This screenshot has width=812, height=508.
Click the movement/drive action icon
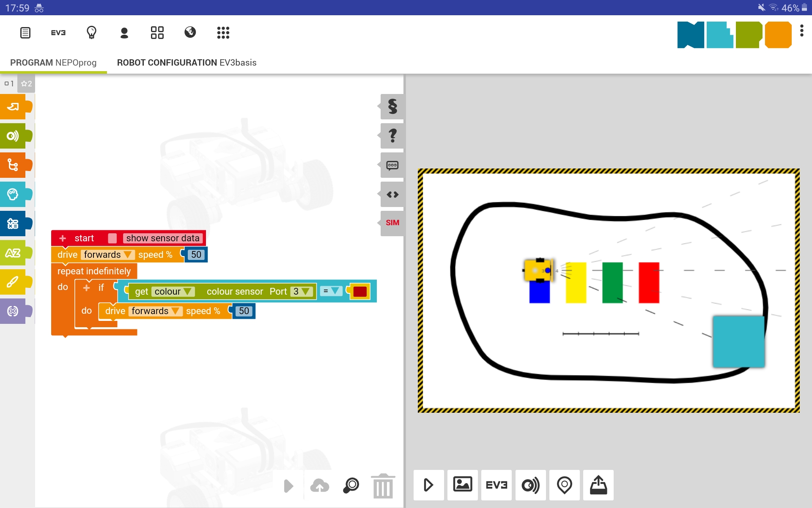(15, 107)
